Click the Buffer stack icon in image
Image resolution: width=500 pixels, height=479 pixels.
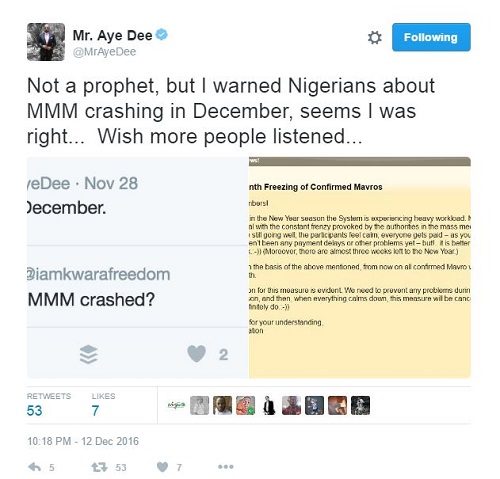click(89, 354)
